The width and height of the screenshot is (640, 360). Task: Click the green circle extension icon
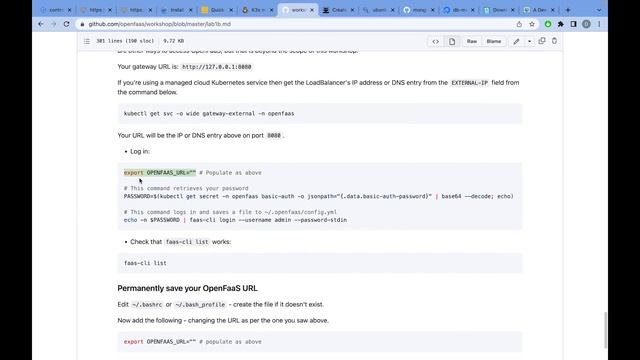tap(548, 24)
